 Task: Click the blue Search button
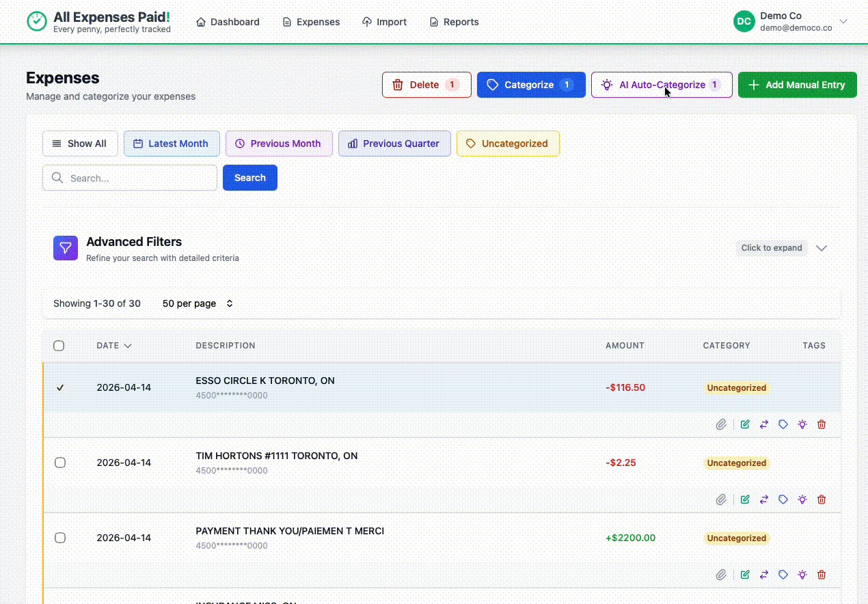coord(250,178)
